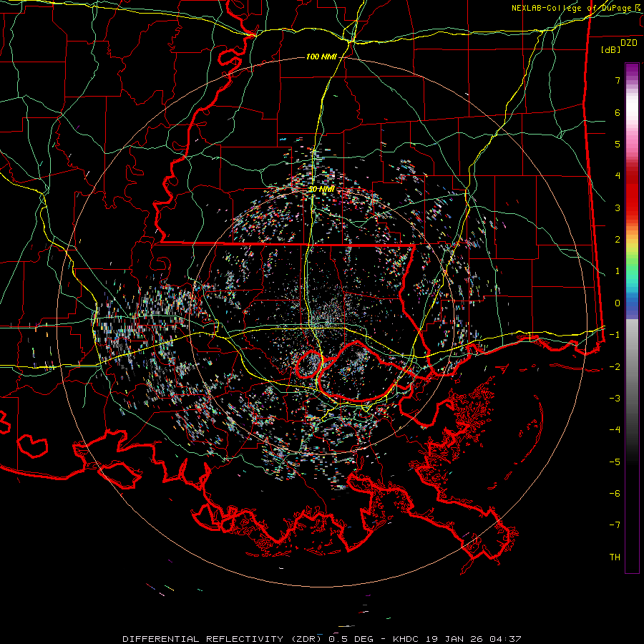The width and height of the screenshot is (644, 644).
Task: Click the "0.5 DEG" elevation text
Action: coord(351,639)
